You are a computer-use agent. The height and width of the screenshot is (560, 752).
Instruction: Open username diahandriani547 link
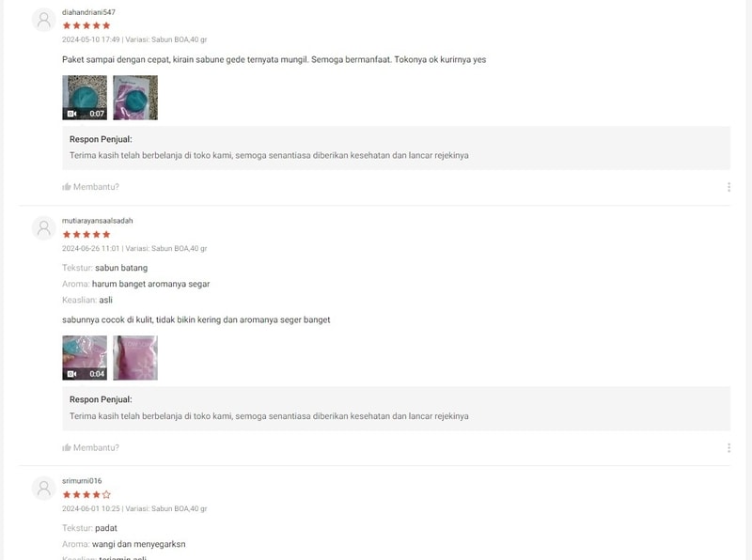(x=88, y=12)
